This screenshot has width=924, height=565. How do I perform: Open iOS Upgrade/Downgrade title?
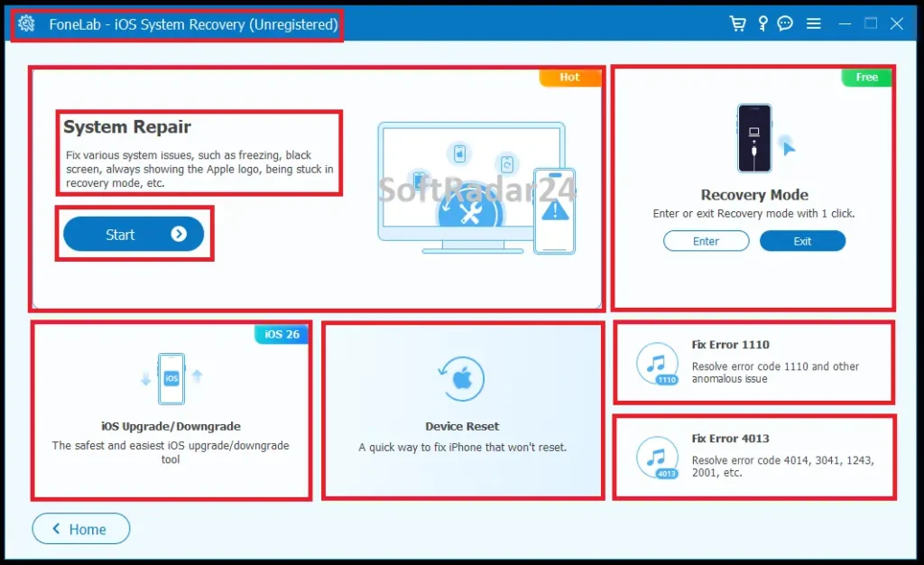point(171,426)
